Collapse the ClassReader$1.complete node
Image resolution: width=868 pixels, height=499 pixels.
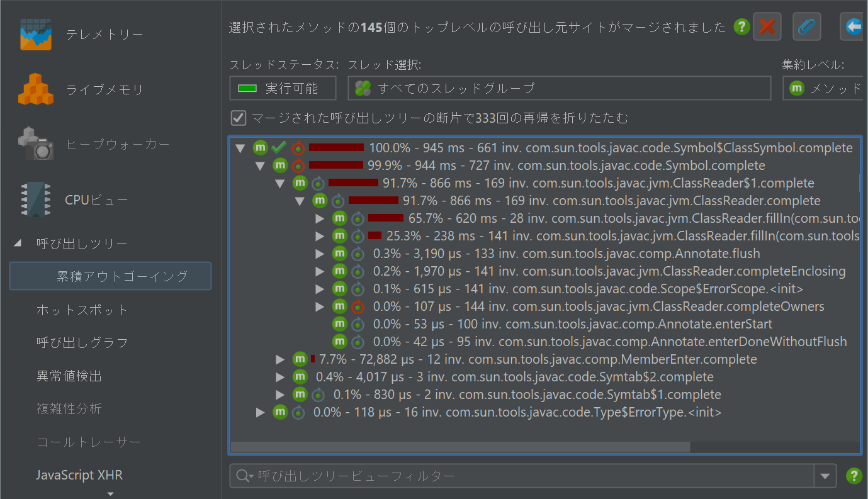280,184
